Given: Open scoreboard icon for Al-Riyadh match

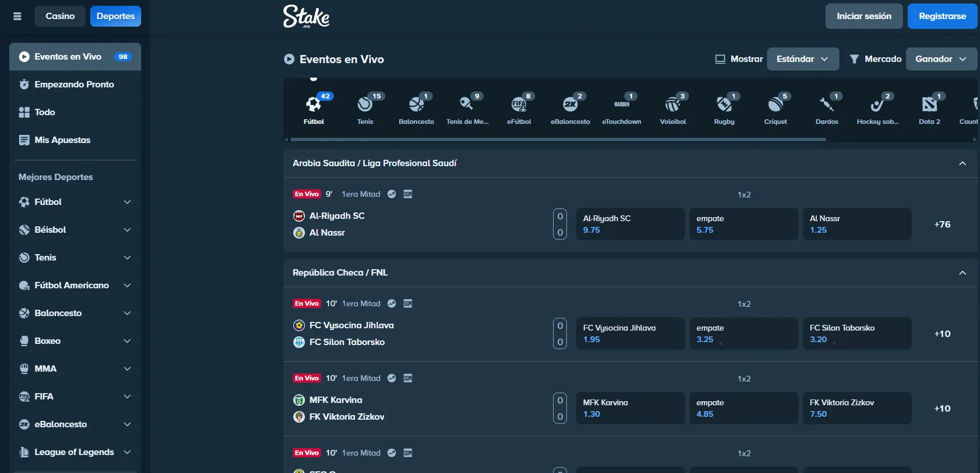Looking at the screenshot, I should (408, 194).
